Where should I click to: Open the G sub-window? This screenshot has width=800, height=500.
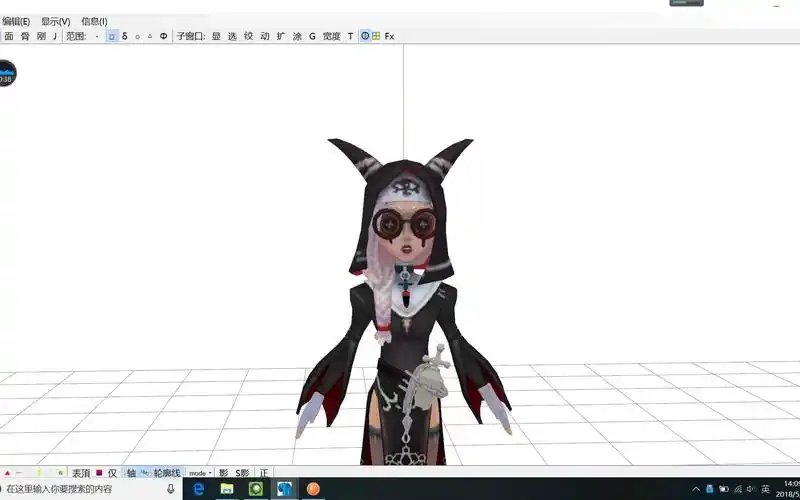[x=312, y=36]
